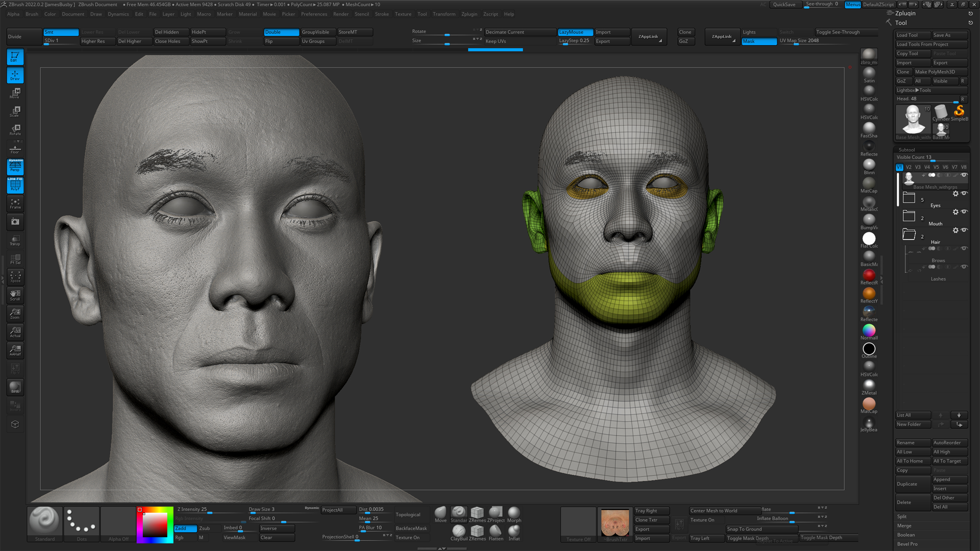This screenshot has width=980, height=551.
Task: Click the Frame mesh icon
Action: [x=15, y=203]
